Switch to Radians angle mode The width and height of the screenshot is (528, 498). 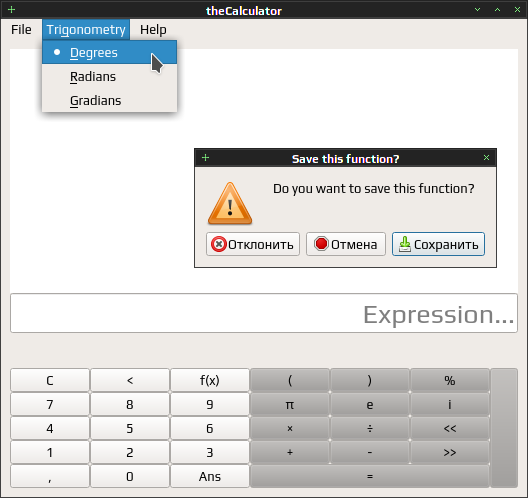[x=109, y=76]
